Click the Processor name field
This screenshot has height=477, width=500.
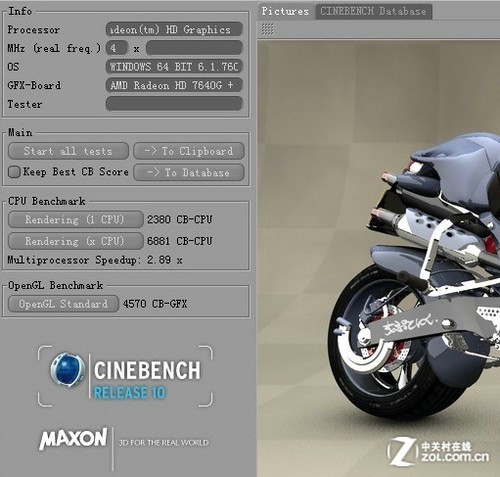174,29
